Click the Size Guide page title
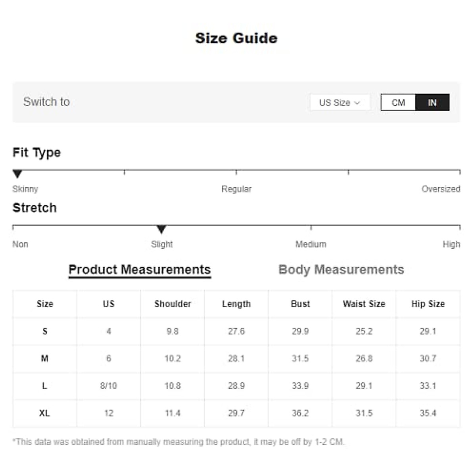 click(236, 38)
